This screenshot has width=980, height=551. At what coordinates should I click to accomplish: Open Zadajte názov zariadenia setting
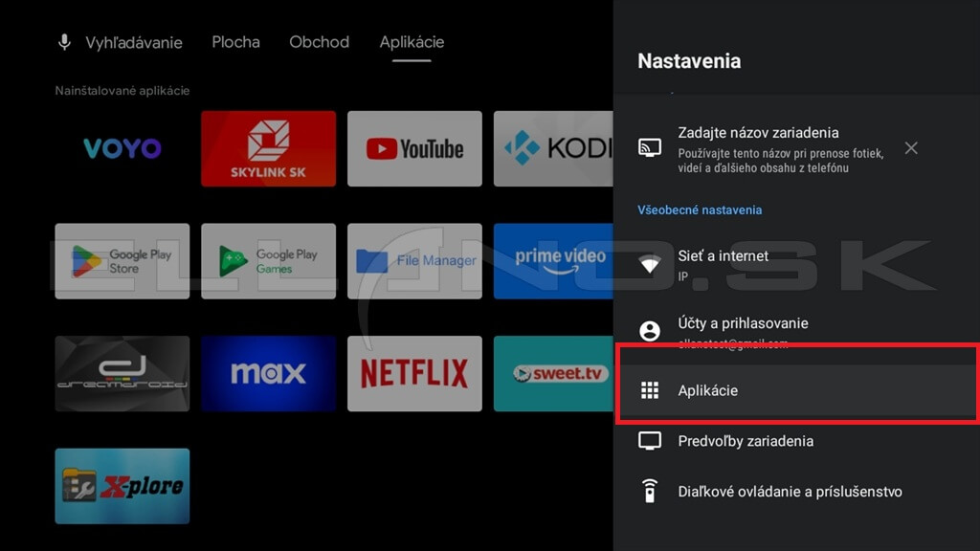pyautogui.click(x=796, y=148)
